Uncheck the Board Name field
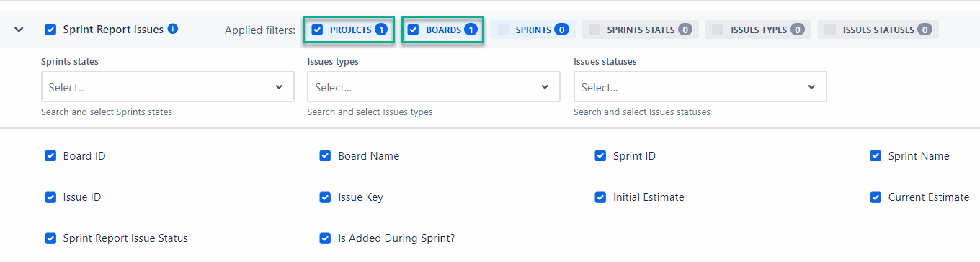The height and width of the screenshot is (262, 980). pos(325,155)
